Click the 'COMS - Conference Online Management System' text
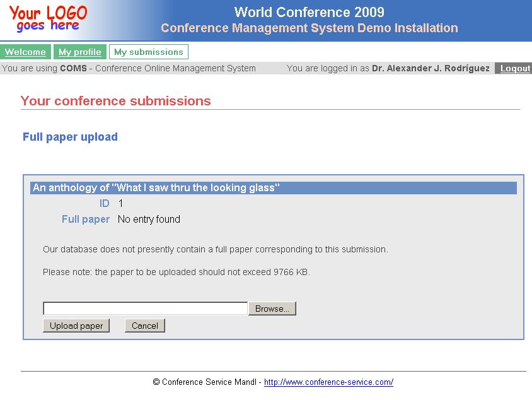The width and height of the screenshot is (532, 400). [x=158, y=68]
